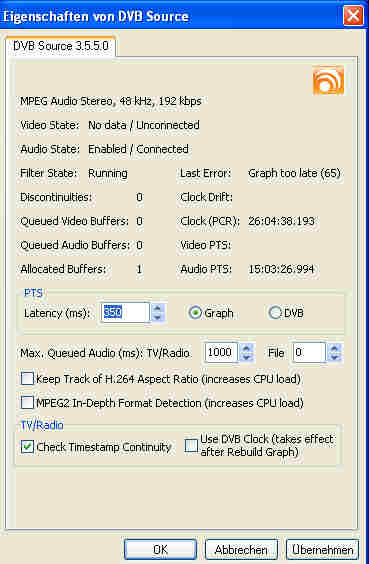Select the DVB Source 3.5.5.0 tab

tap(60, 46)
